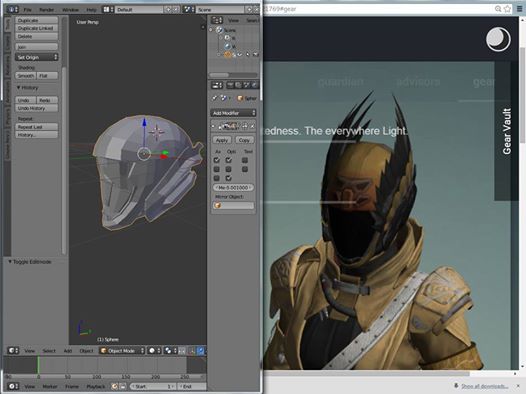Open the Add Modifier dropdown
Screen dimensions: 526x394
click(233, 113)
